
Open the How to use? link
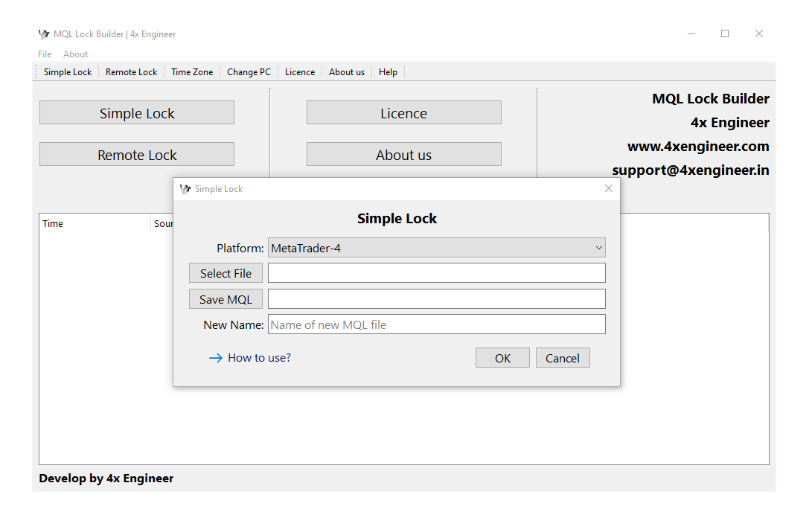pos(249,358)
